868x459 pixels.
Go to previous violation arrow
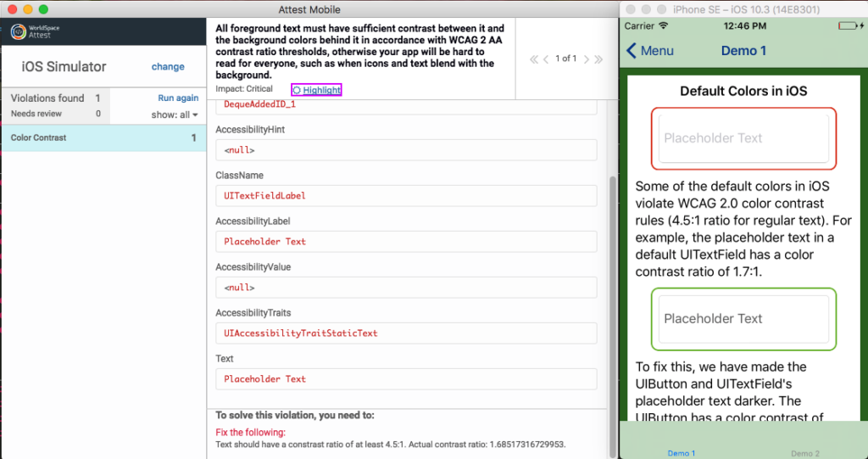pyautogui.click(x=546, y=59)
